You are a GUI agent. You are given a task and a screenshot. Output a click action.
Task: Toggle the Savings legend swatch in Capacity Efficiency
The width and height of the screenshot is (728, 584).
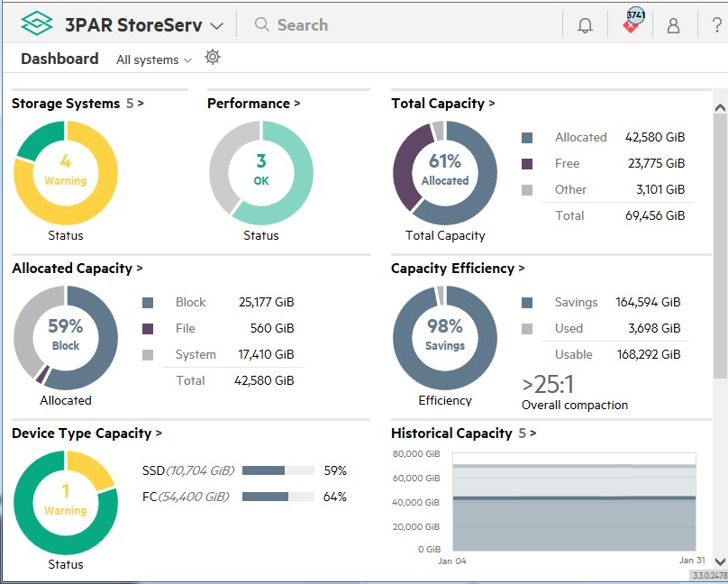(528, 302)
